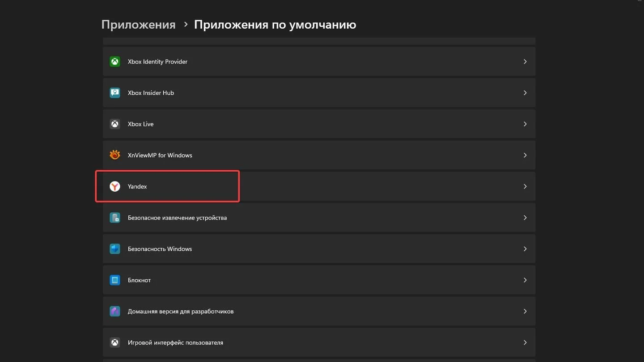The width and height of the screenshot is (644, 362).
Task: Click the Приложения по умолчанию page heading
Action: point(275,25)
